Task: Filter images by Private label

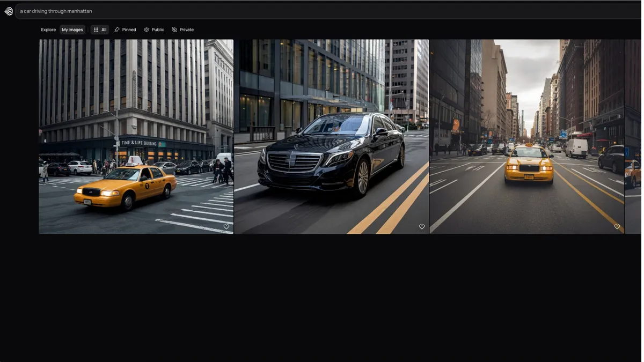Action: tap(187, 29)
